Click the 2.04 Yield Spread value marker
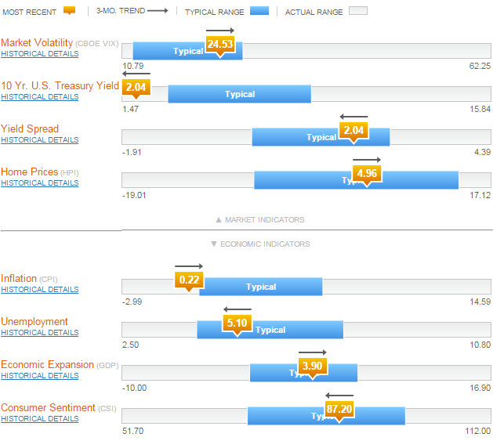493x448 pixels. pyautogui.click(x=354, y=131)
